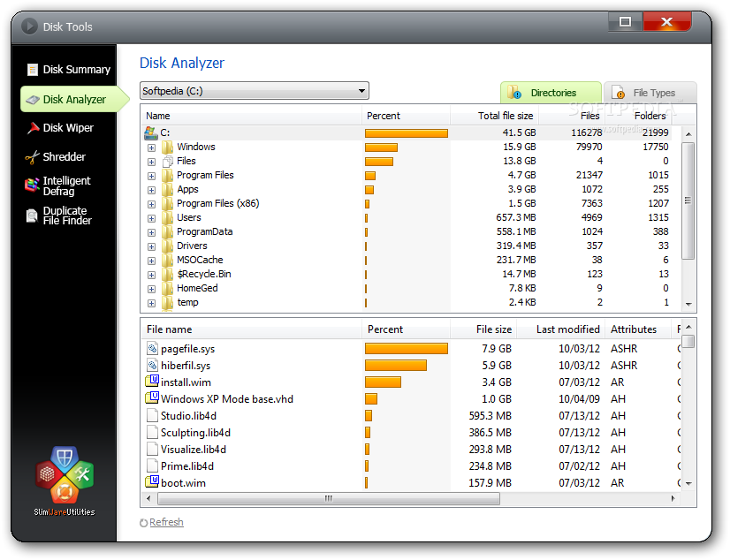Click the Windows folder icon
Image resolution: width=730 pixels, height=560 pixels.
(168, 148)
